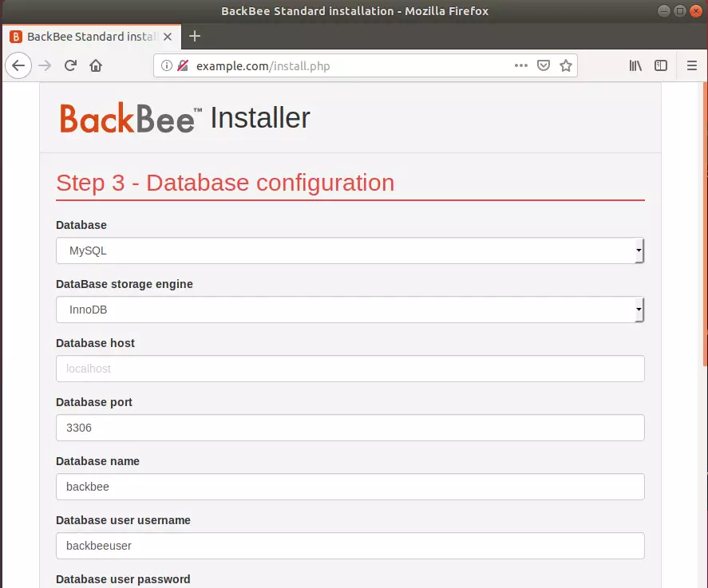The image size is (708, 588).
Task: Click the BackBee favicon in the tab
Action: pos(16,37)
